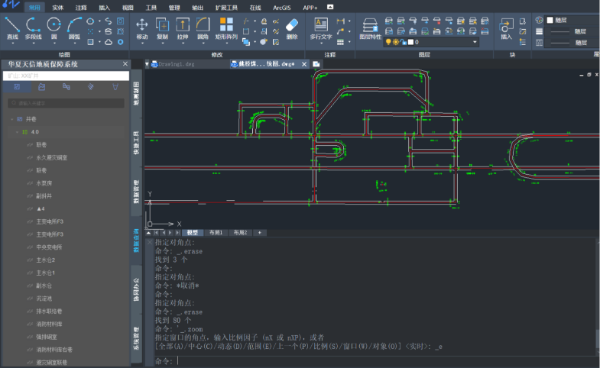Click the mine name field under panel title

click(x=66, y=76)
